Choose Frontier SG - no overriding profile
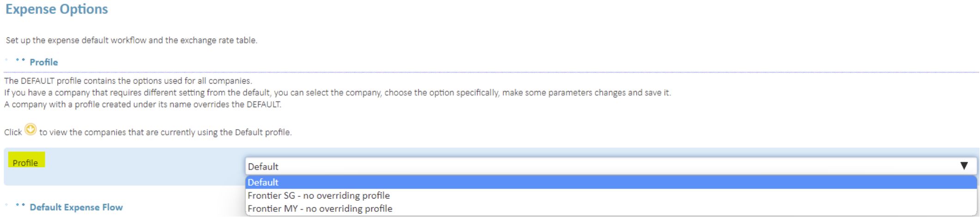The height and width of the screenshot is (217, 980). coord(611,195)
